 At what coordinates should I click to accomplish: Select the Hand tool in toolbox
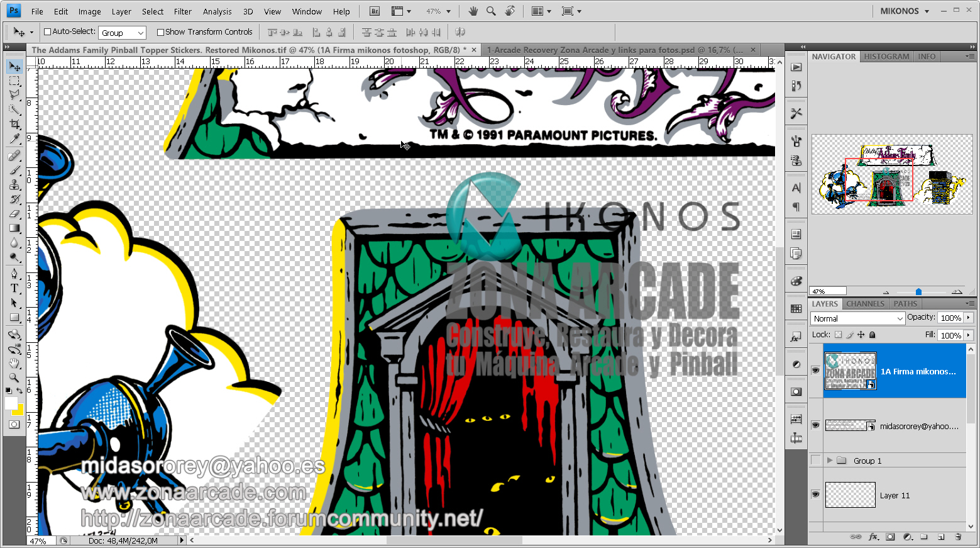pos(14,363)
